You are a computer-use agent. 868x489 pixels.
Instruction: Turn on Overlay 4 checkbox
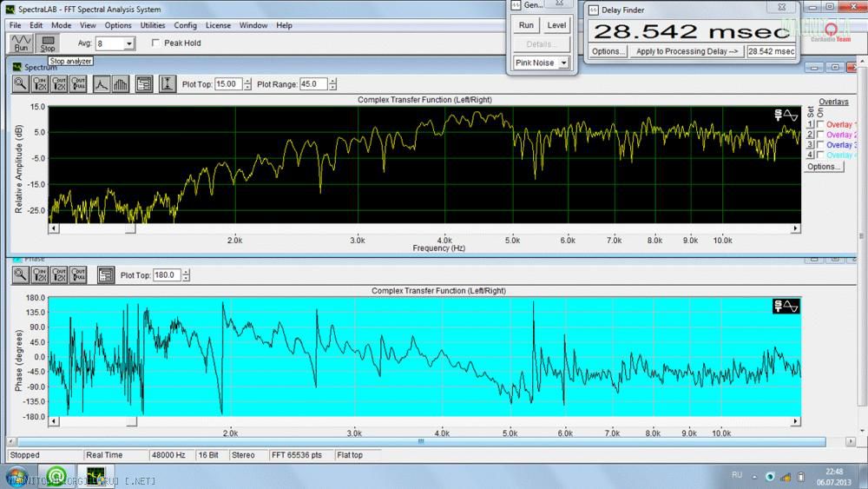pos(820,155)
